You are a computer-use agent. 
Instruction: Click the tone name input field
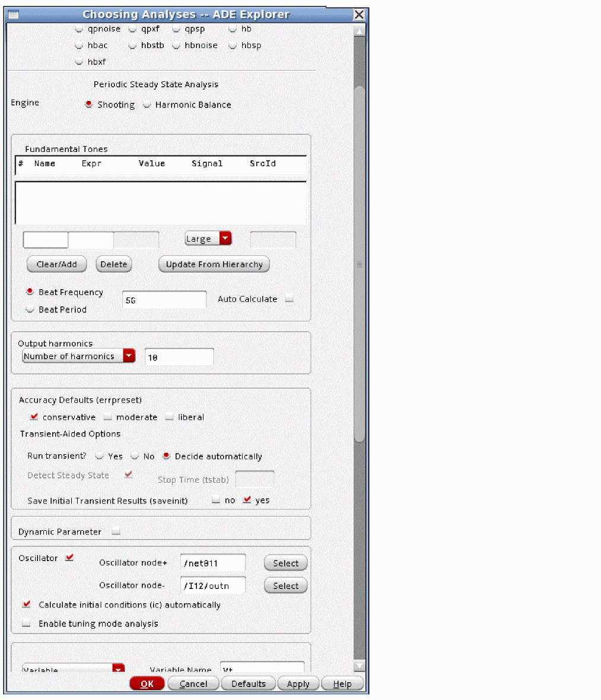tap(46, 240)
